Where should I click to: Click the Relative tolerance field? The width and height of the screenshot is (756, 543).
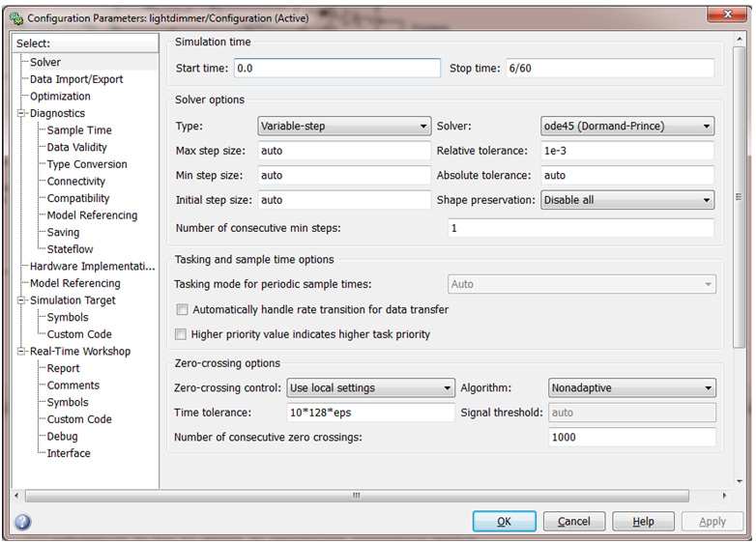tap(627, 151)
